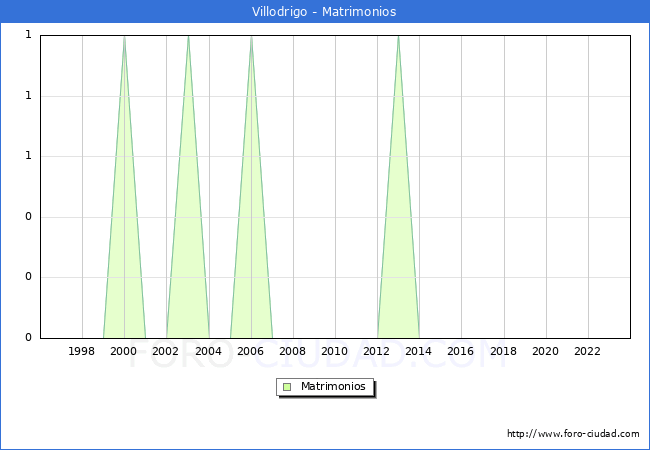Click the 2014 x-axis label

419,351
